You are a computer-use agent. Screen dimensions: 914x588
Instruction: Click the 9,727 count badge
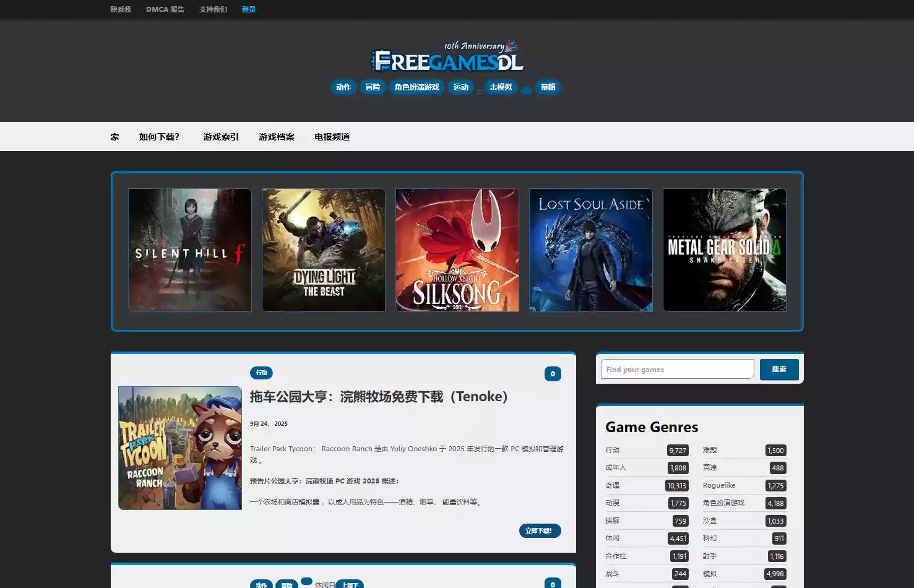678,451
